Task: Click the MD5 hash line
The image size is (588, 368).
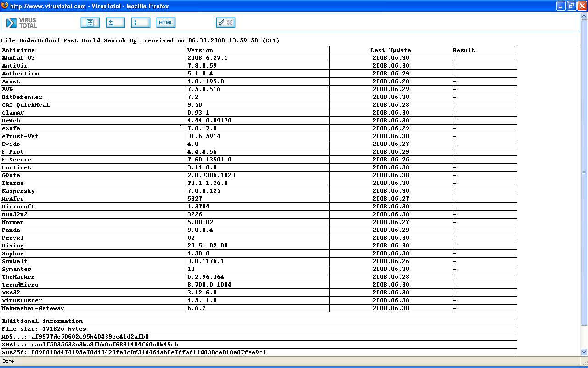Action: coord(75,337)
